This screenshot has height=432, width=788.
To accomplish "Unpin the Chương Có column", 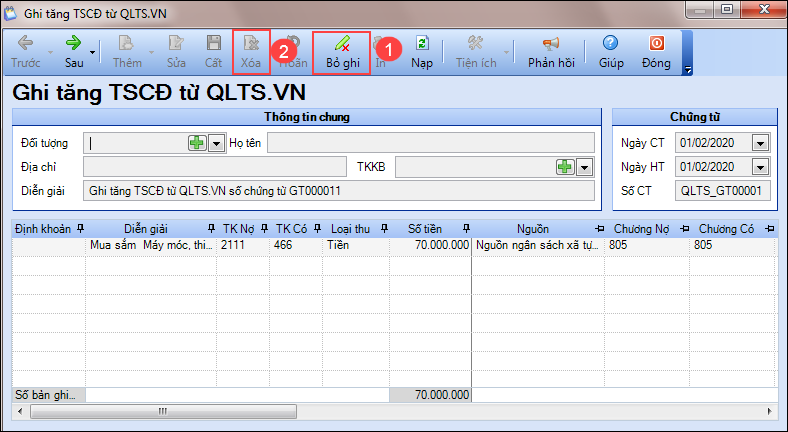I will (769, 229).
